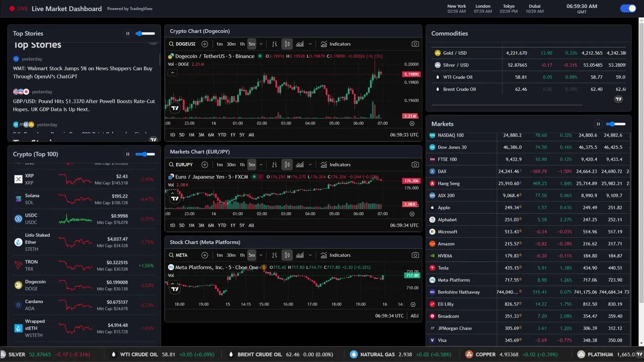Set Dogecoin chart range to 1D
The height and width of the screenshot is (362, 644).
coord(173,135)
